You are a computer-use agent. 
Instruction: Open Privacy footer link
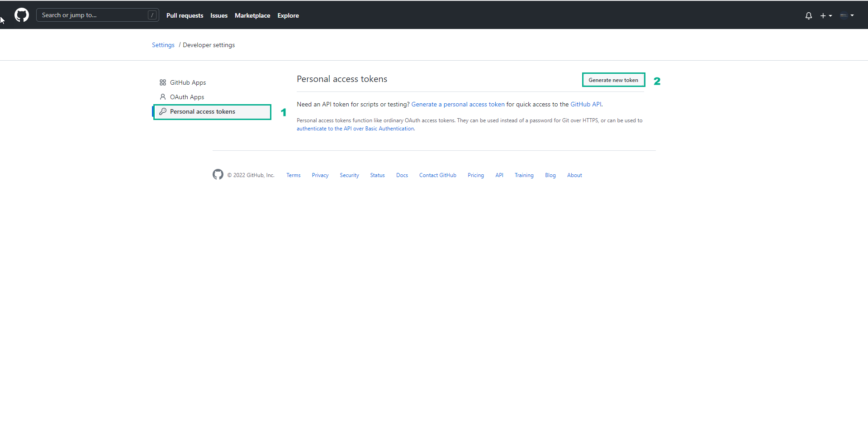[320, 175]
